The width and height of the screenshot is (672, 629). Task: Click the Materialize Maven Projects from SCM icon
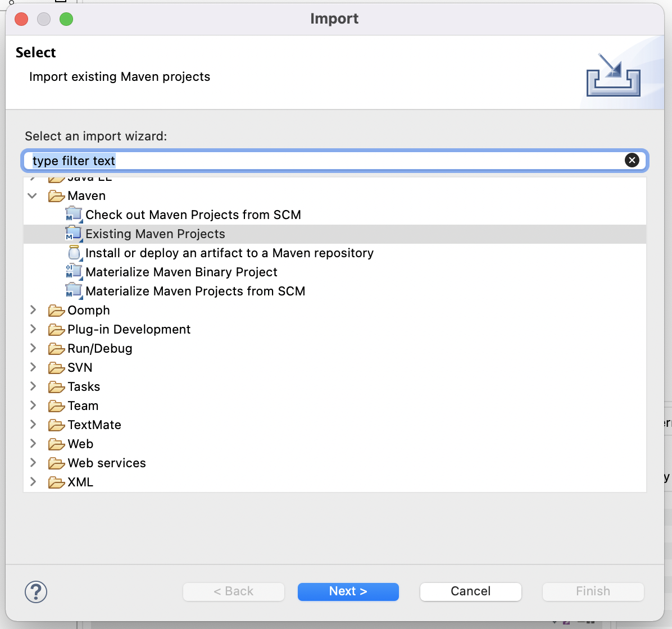pos(74,291)
